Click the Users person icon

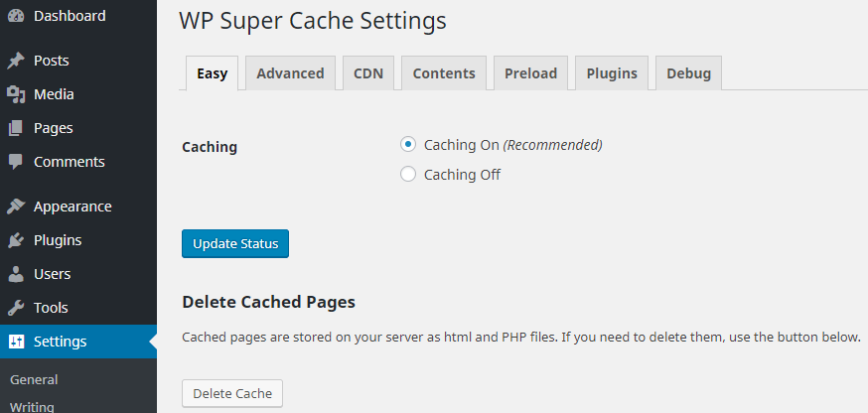click(16, 274)
